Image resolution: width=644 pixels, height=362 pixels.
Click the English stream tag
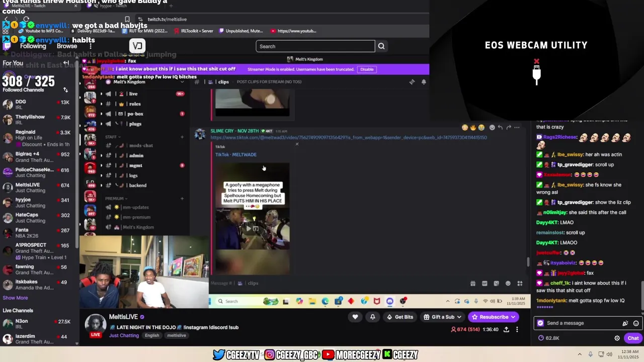pos(152,335)
